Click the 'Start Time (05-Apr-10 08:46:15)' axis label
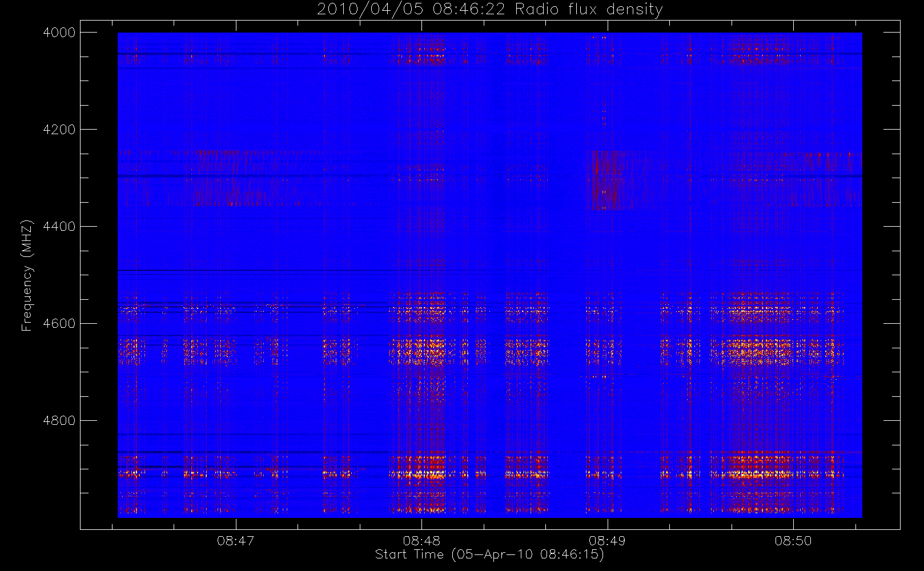Image resolution: width=924 pixels, height=571 pixels. click(489, 554)
